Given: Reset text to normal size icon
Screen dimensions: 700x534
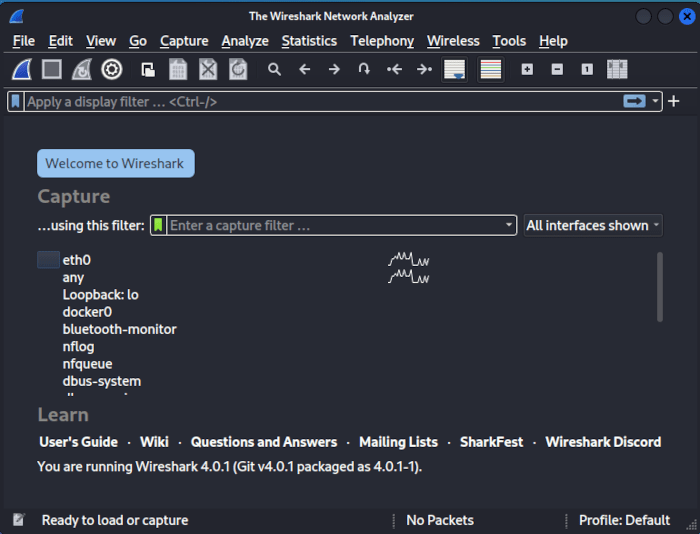Looking at the screenshot, I should (587, 70).
